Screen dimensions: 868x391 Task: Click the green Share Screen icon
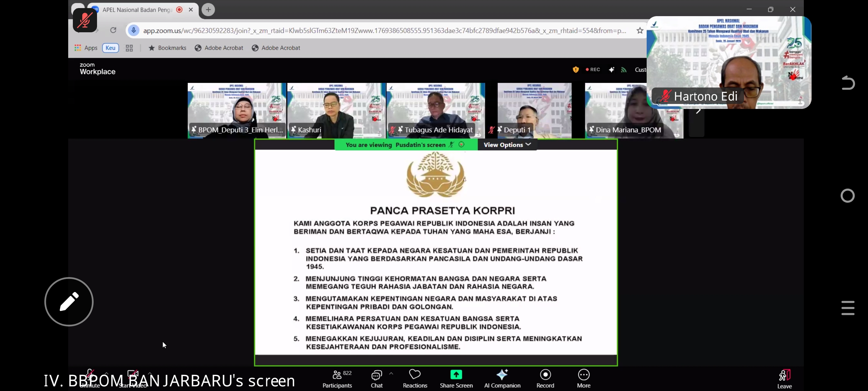click(x=456, y=375)
